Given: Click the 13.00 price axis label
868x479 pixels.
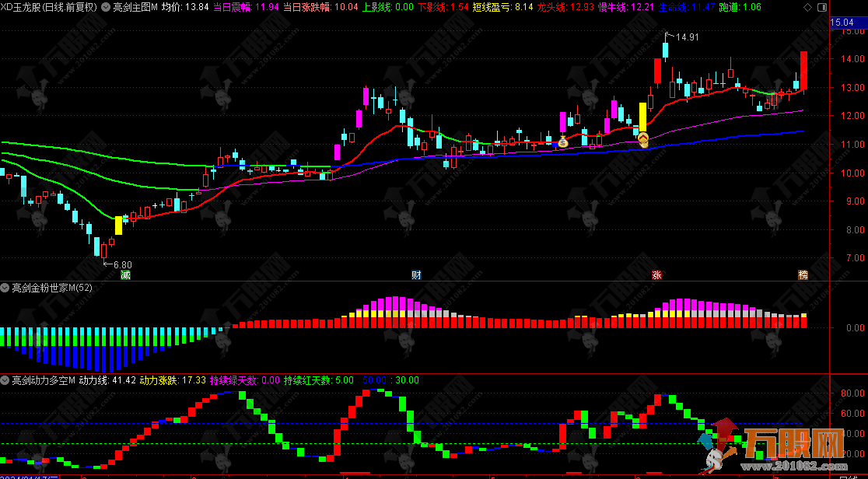Looking at the screenshot, I should click(852, 88).
